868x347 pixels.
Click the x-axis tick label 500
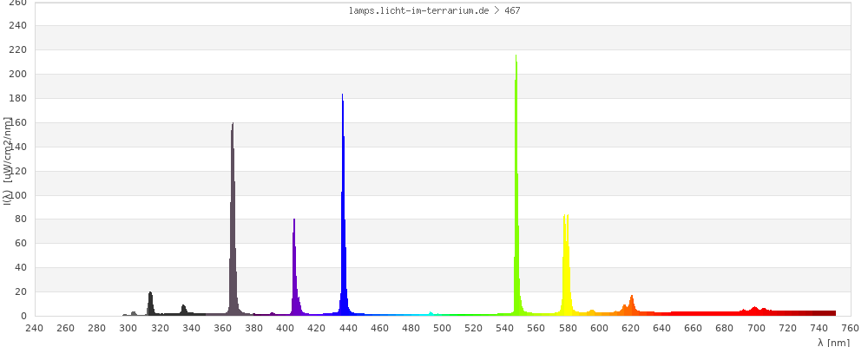(443, 328)
